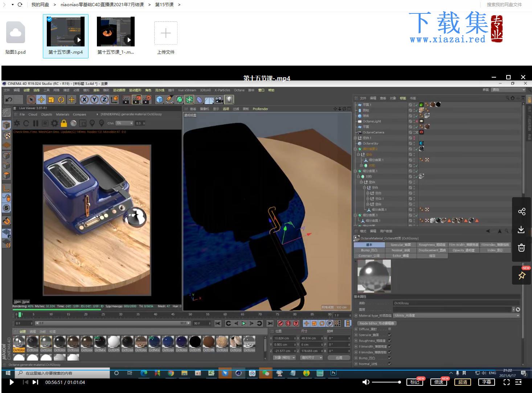Viewport: 532px width, 393px height.
Task: Open fullscreen mode for the video player
Action: click(x=507, y=382)
